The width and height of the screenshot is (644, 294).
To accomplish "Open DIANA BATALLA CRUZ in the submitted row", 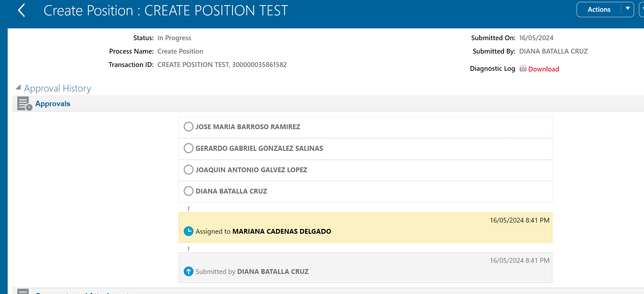I will click(x=273, y=271).
